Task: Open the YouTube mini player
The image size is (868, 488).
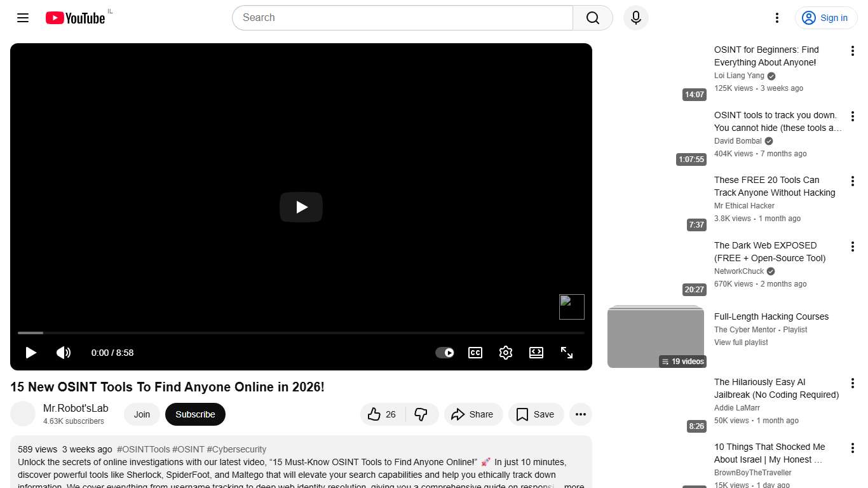Action: [536, 353]
